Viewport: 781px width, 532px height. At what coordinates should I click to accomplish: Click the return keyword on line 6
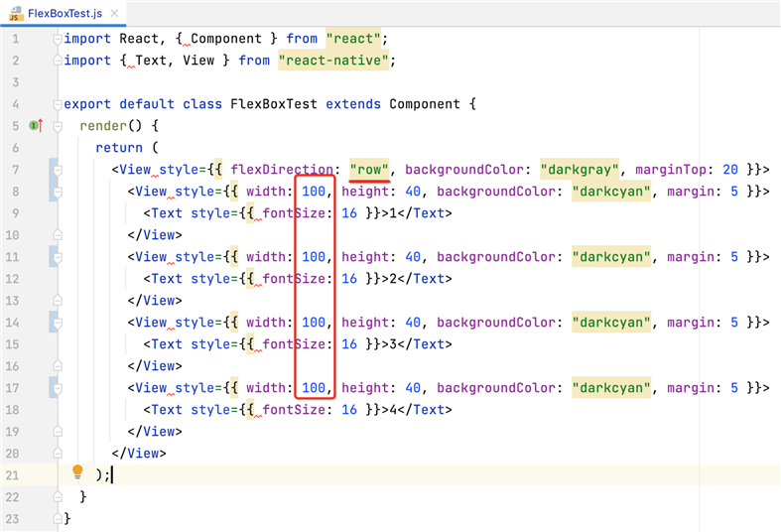pyautogui.click(x=119, y=148)
